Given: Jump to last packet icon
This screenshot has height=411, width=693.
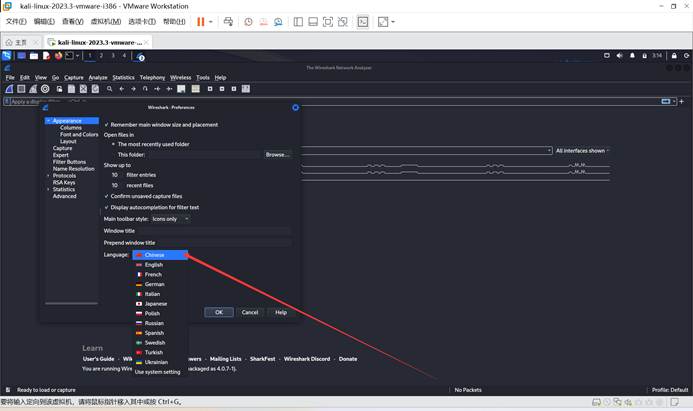Looking at the screenshot, I should 169,89.
